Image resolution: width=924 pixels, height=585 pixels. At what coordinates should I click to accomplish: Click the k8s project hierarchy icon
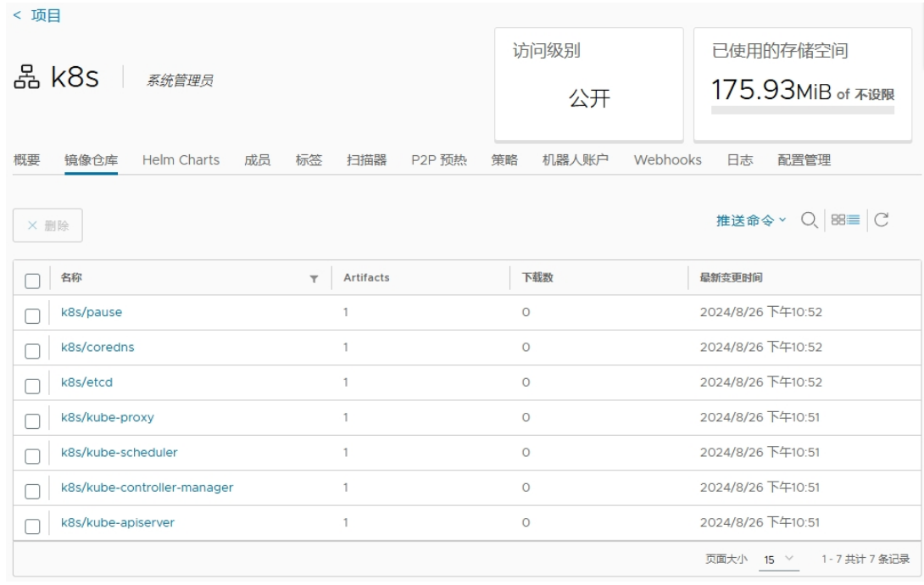[26, 77]
